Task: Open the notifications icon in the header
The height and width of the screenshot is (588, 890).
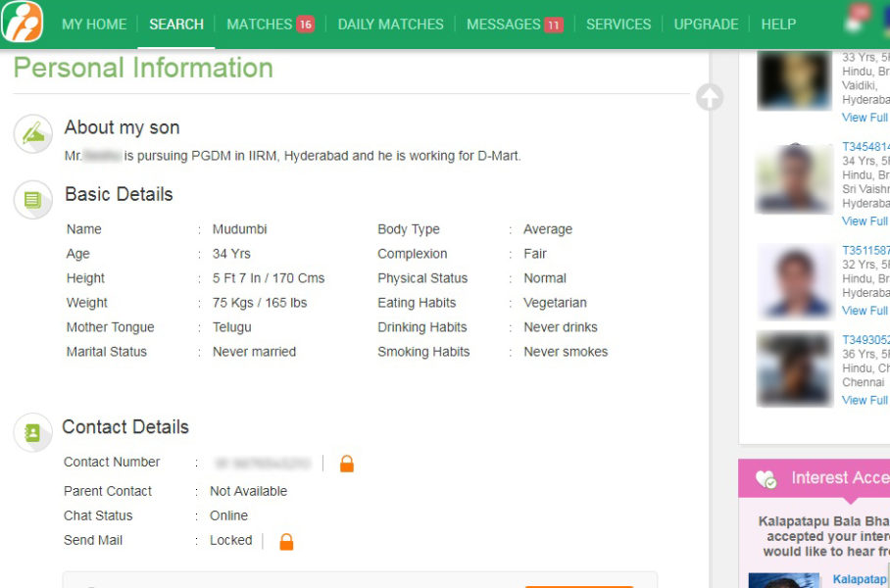Action: click(x=855, y=22)
